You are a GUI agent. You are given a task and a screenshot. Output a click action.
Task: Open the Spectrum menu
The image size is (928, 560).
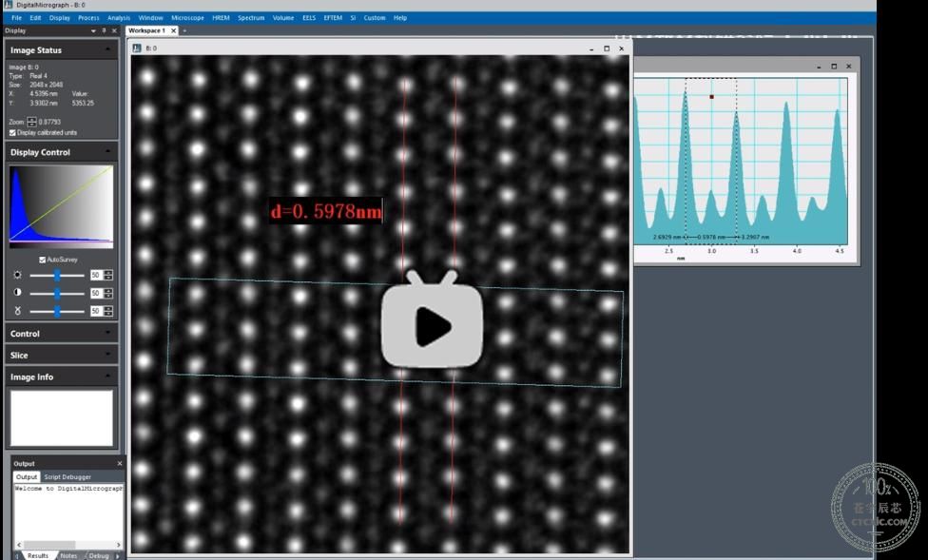coord(251,18)
